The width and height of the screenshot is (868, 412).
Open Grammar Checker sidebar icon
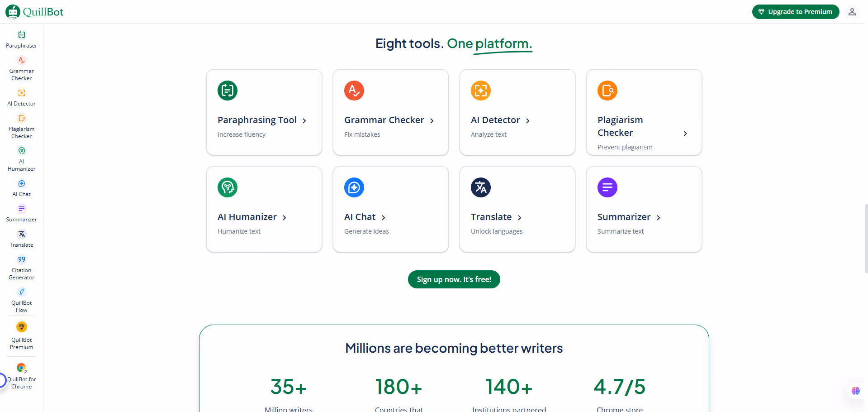(22, 60)
